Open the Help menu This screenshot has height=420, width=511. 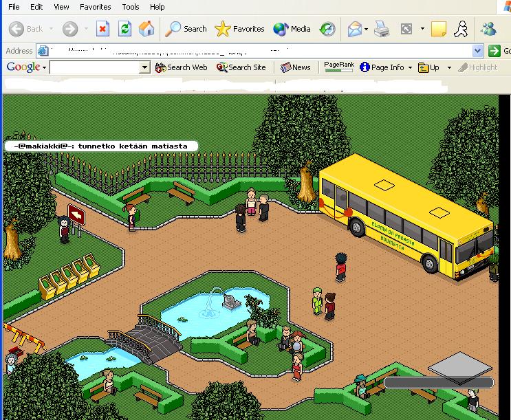pos(157,7)
